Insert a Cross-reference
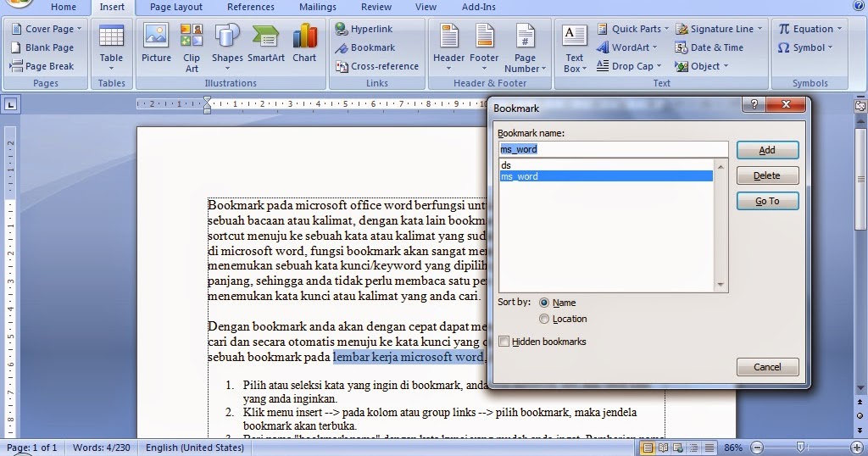Image resolution: width=868 pixels, height=456 pixels. click(x=377, y=66)
